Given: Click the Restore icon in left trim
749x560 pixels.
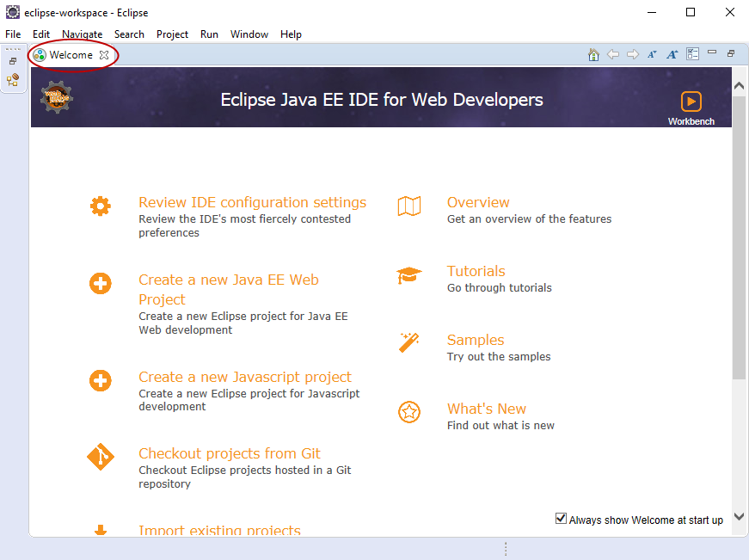Looking at the screenshot, I should click(x=13, y=61).
